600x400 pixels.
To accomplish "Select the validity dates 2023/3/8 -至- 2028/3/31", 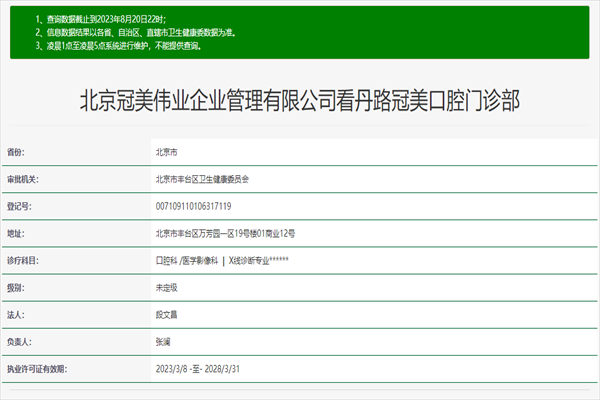I will pos(197,369).
